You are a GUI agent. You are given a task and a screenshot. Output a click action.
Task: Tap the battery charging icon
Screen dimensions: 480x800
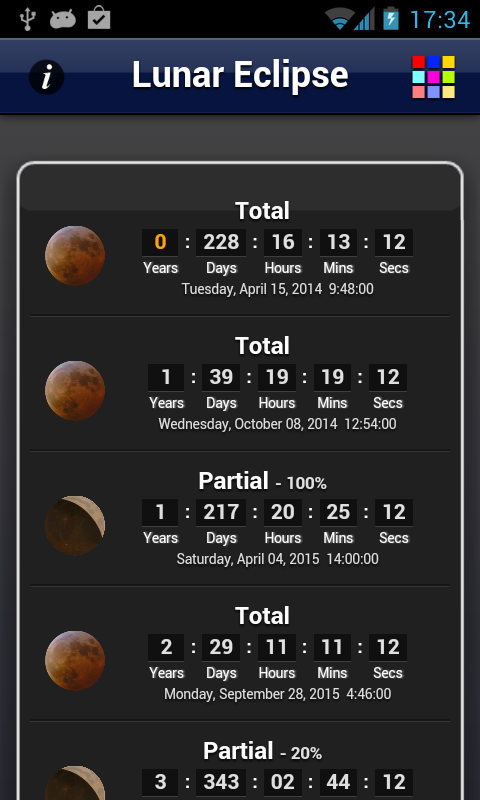[x=391, y=18]
